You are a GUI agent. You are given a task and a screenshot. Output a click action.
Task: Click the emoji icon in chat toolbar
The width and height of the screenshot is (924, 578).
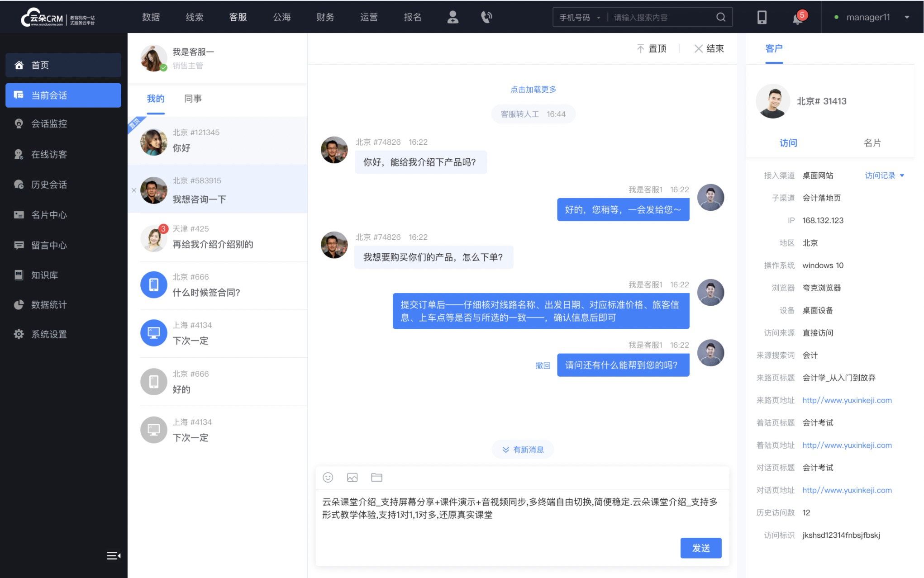(328, 478)
